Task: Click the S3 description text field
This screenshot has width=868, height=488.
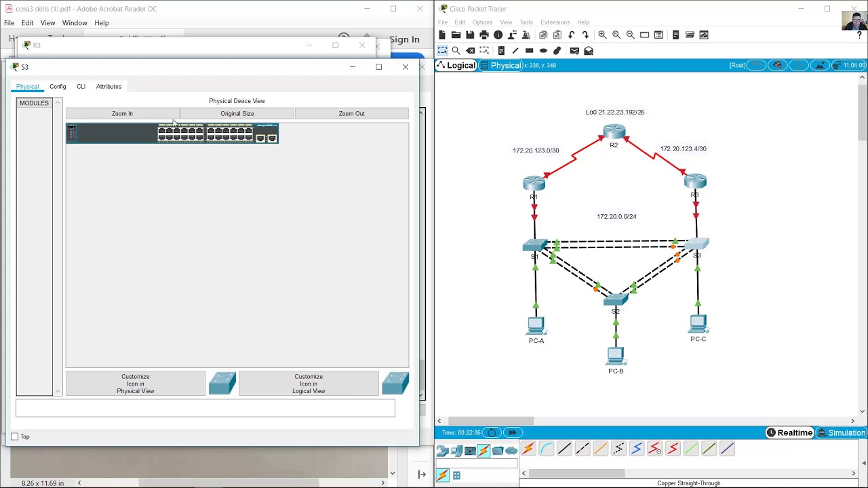Action: (205, 408)
